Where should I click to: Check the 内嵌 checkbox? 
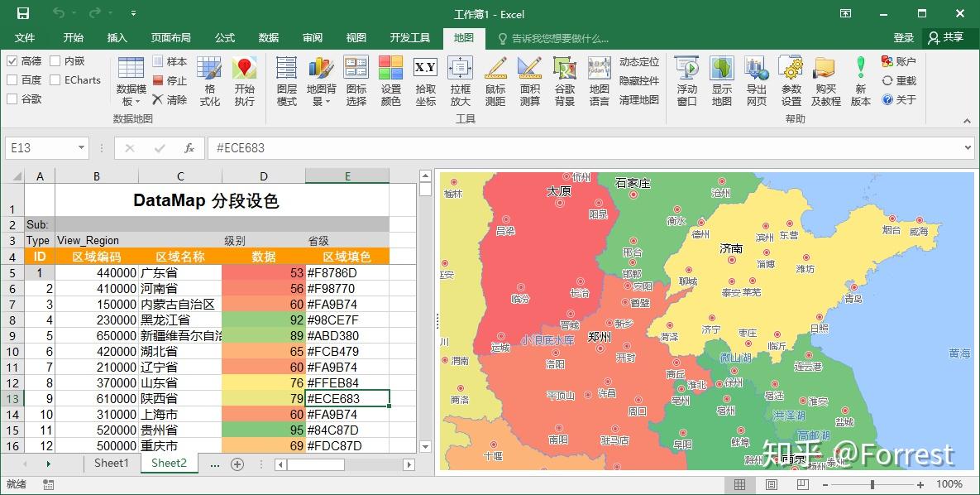tap(55, 61)
